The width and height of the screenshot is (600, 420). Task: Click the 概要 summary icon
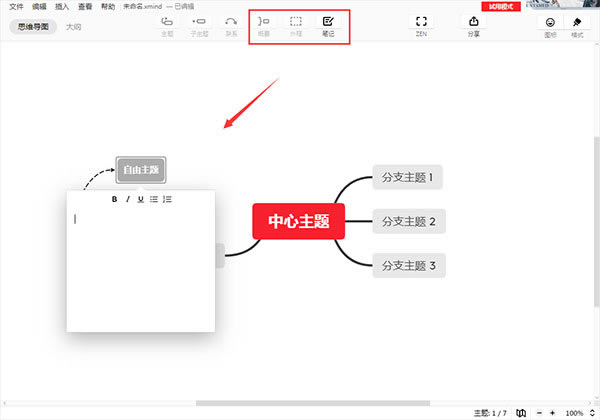pos(263,22)
